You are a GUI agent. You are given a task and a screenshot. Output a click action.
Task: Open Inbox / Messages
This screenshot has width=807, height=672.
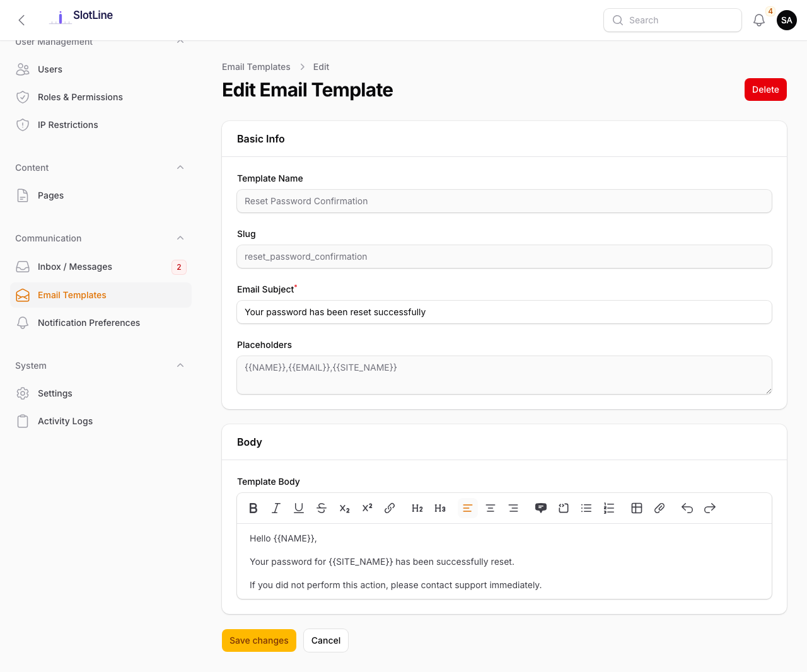[101, 267]
